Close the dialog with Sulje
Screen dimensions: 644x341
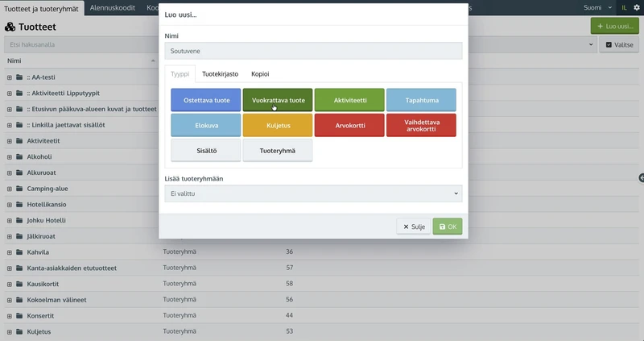click(x=414, y=227)
